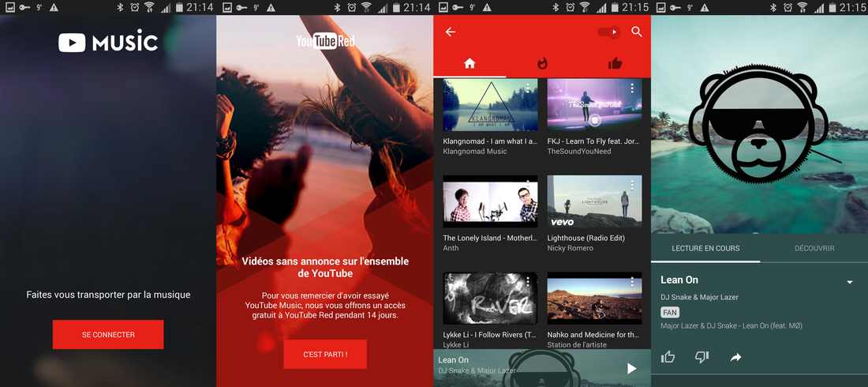Tap TheSoundYouNeed channel name
Screen dimensions: 868x387
pyautogui.click(x=579, y=152)
